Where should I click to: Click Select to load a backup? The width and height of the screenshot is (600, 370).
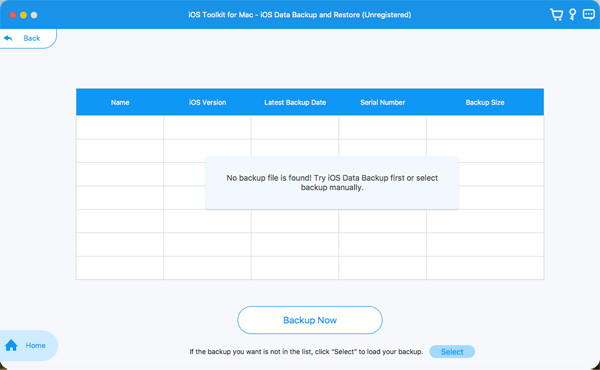[452, 352]
